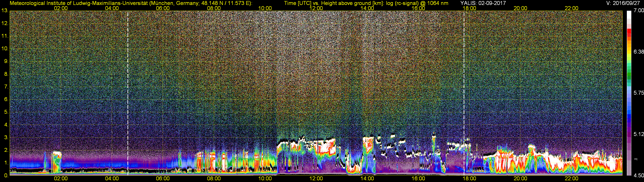Click the height axis label '9.'
644x182 pixels.
[x=6, y=62]
